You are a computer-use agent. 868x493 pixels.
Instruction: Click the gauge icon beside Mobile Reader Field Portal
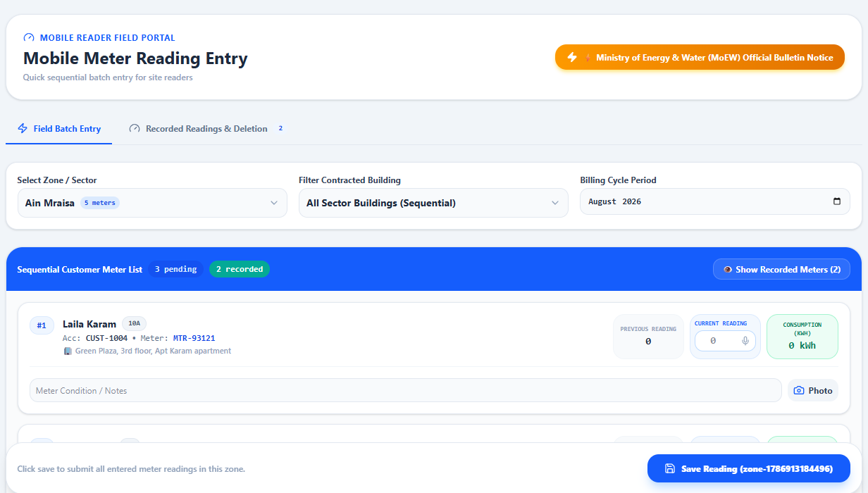29,38
